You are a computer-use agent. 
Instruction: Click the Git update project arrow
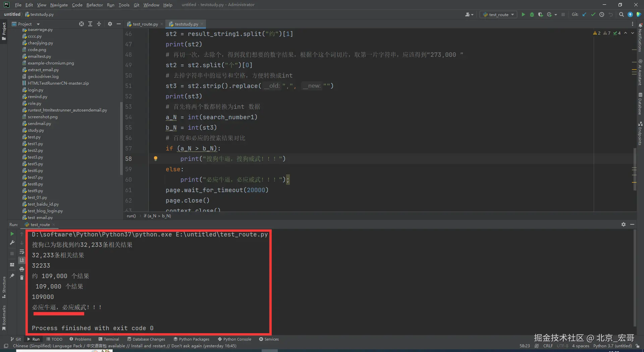(584, 14)
